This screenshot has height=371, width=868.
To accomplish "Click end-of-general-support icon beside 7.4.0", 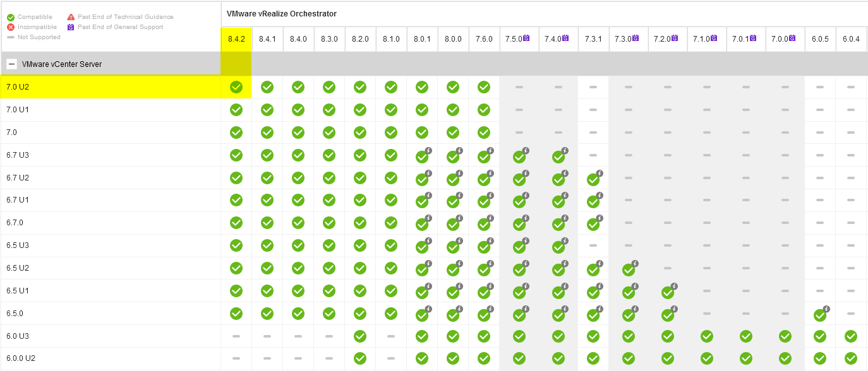I will [x=565, y=38].
